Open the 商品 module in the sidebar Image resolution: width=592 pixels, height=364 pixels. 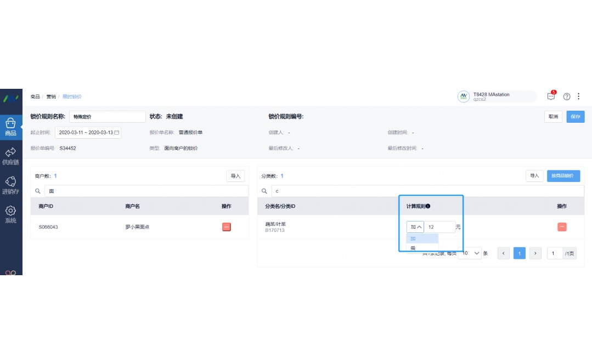tap(11, 126)
